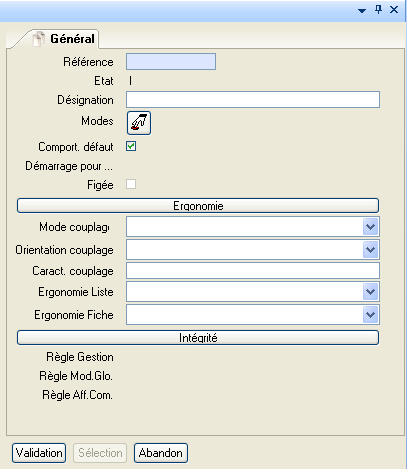
Task: Focus the Référence input field
Action: coord(171,62)
